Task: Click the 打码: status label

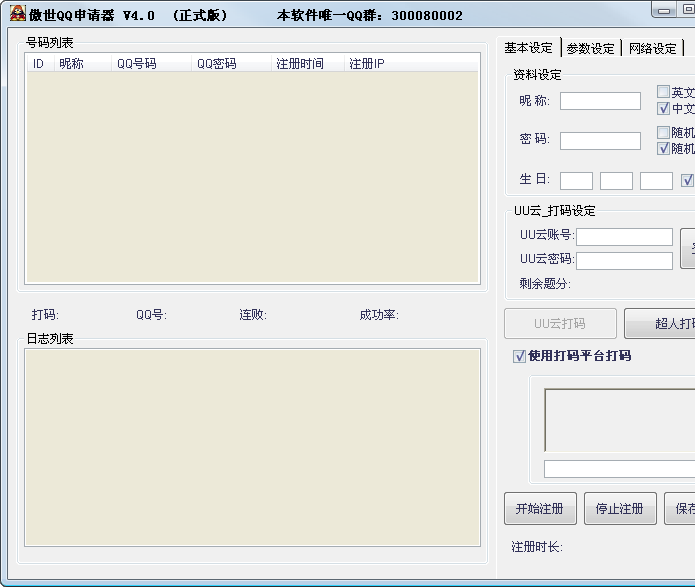Action: click(45, 315)
